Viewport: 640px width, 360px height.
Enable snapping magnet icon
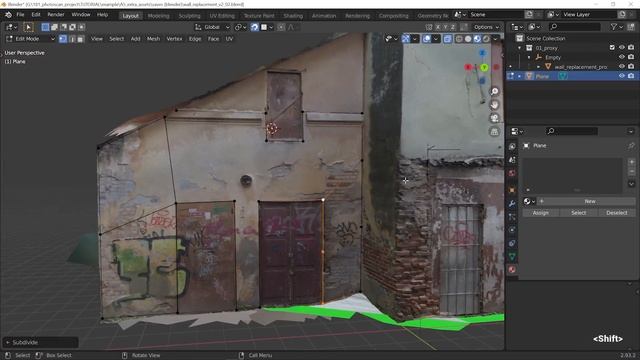pos(255,27)
